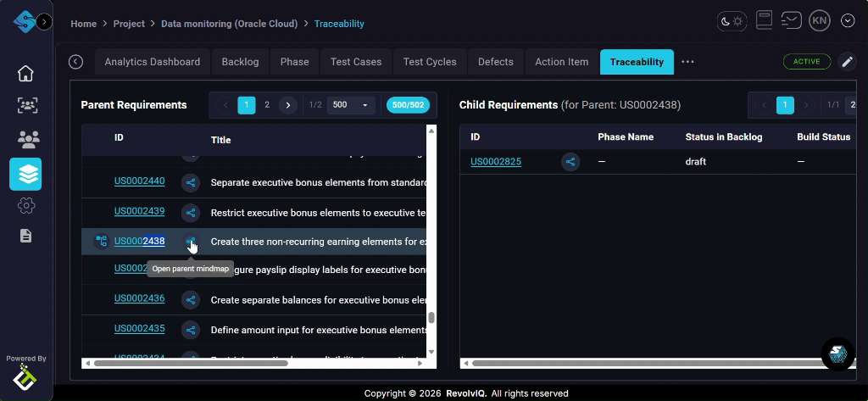The width and height of the screenshot is (868, 401).
Task: Open the Home sidebar icon
Action: 25,73
